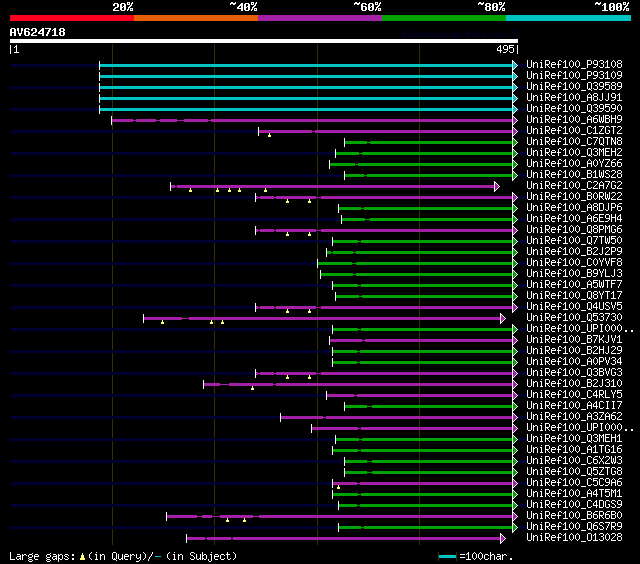Click the UniRef100_B2HJ29 label

574,351
